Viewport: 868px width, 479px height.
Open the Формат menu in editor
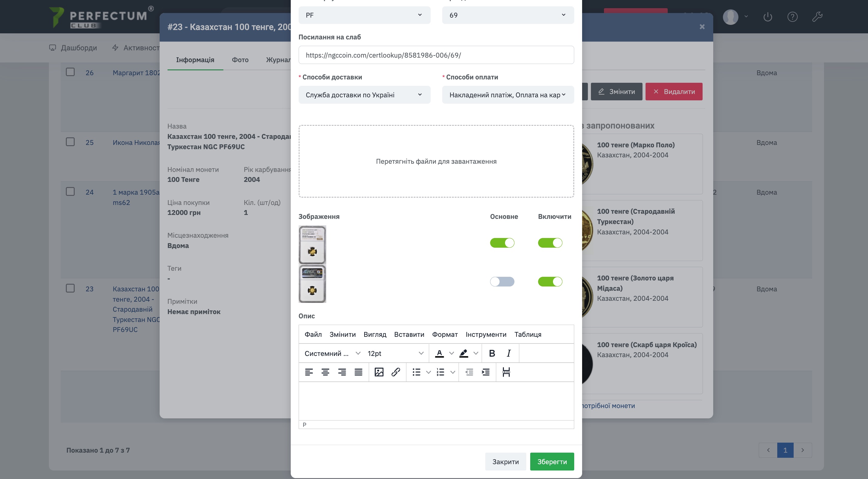[444, 334]
